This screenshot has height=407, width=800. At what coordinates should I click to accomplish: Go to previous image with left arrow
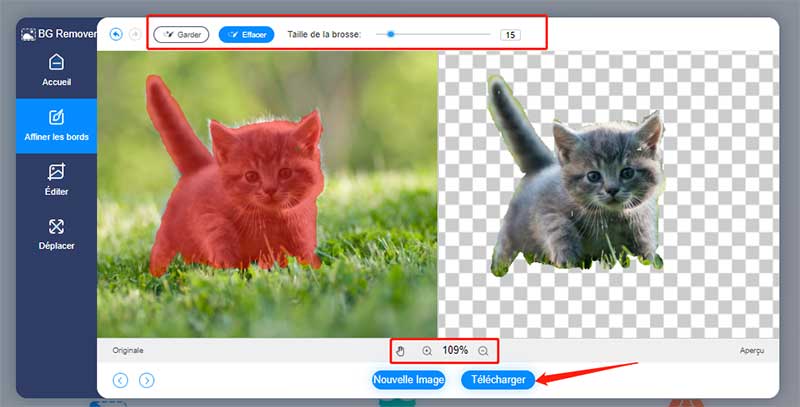tap(121, 380)
